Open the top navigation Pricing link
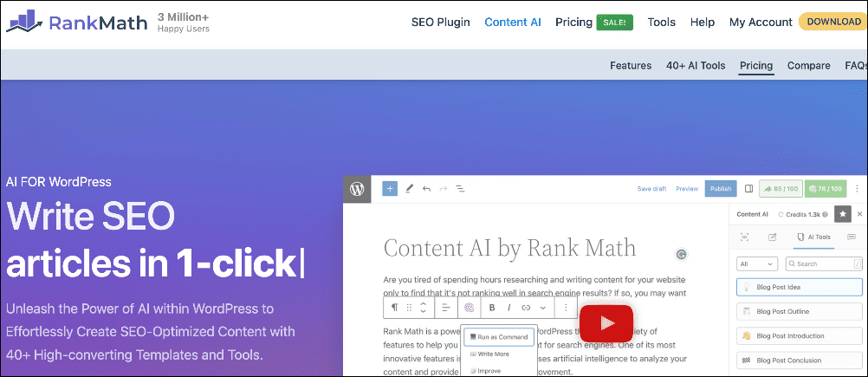 [574, 23]
